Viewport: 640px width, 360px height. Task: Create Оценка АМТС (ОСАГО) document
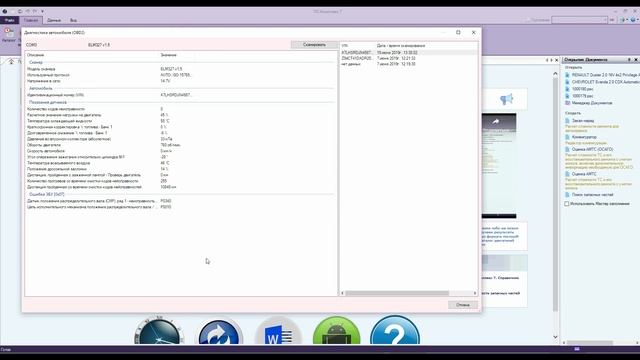(x=592, y=149)
